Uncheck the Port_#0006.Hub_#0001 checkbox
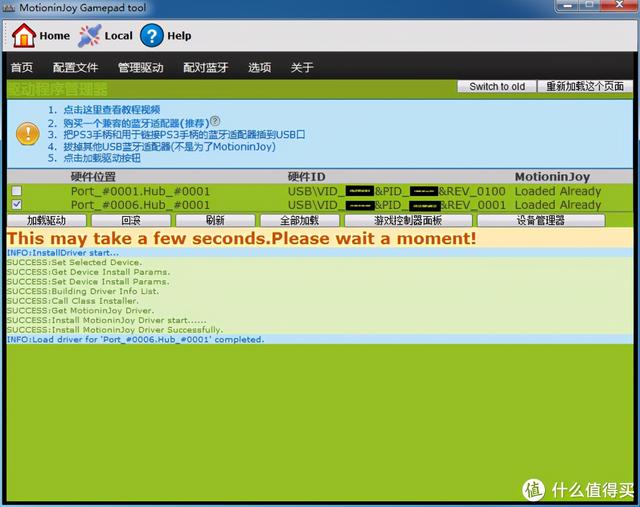This screenshot has height=507, width=640. 17,205
